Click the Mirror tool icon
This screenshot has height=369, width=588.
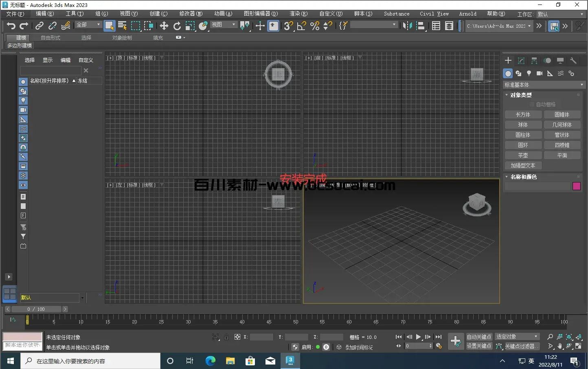[x=407, y=26]
